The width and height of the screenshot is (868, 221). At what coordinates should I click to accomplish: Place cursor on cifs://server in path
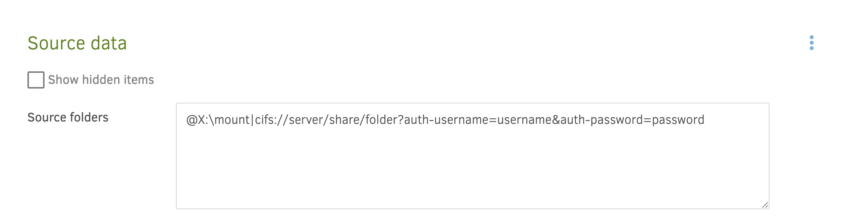[x=289, y=120]
